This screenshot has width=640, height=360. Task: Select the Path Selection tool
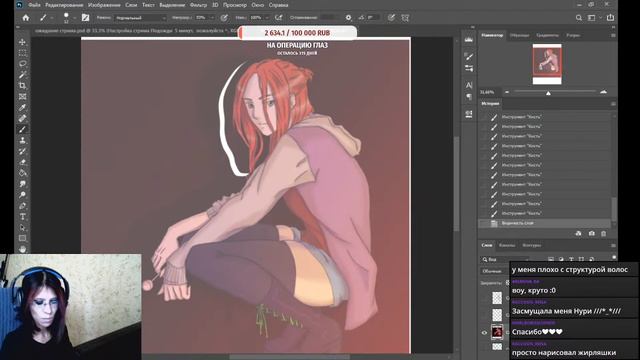[22, 228]
